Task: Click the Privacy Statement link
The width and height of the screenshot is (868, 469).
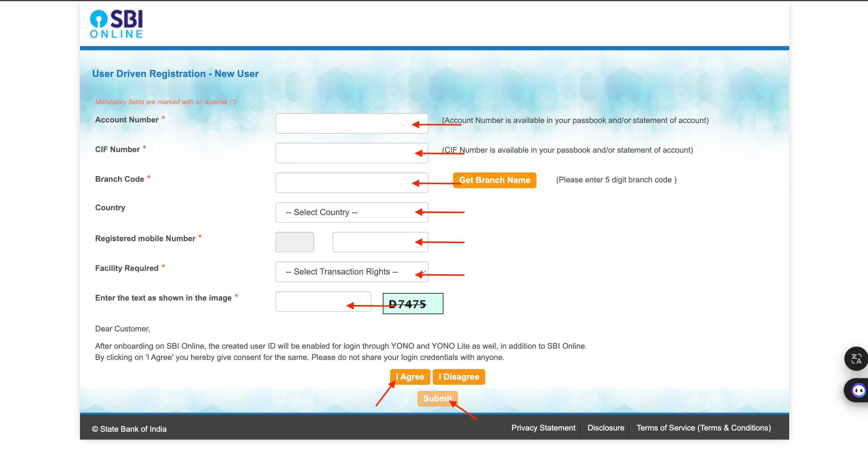Action: click(x=543, y=427)
